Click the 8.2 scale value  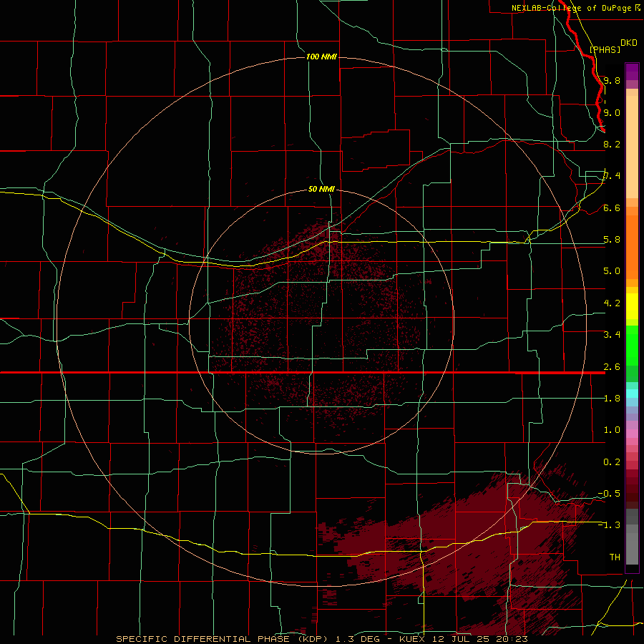coord(612,144)
